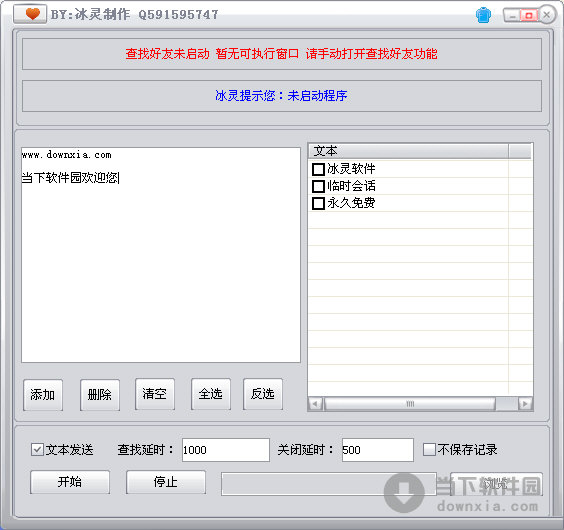The image size is (564, 530).
Task: Click the 开始 button
Action: click(70, 482)
